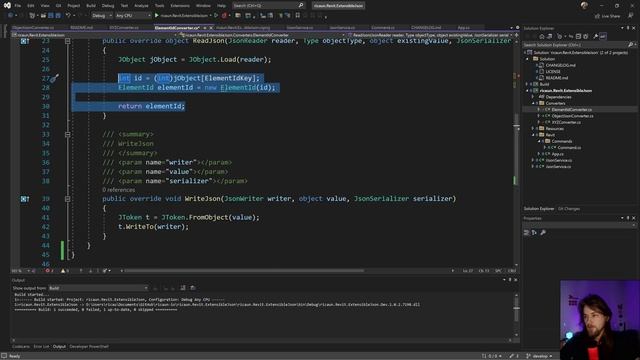Click the wrench Properties icon in Solution Explorer toolbar

point(596,36)
